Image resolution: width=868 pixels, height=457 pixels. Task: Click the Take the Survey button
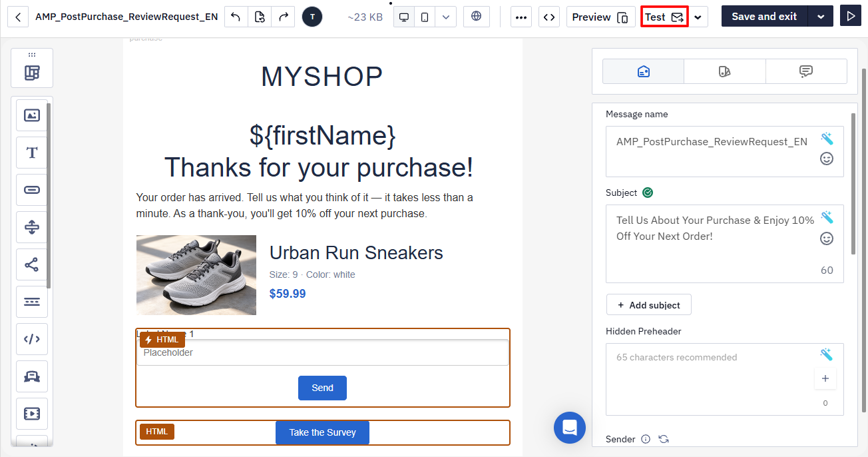[322, 432]
